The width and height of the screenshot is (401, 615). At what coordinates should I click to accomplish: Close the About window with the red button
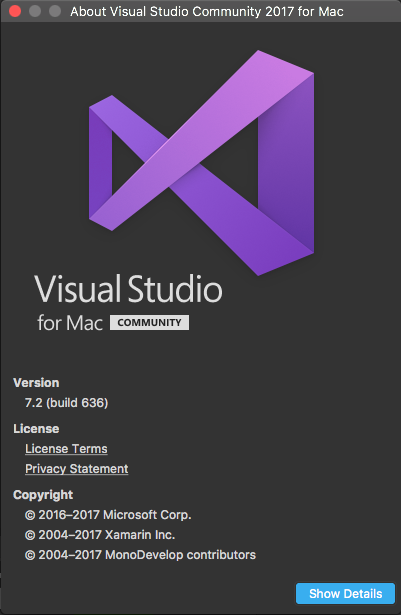point(15,11)
